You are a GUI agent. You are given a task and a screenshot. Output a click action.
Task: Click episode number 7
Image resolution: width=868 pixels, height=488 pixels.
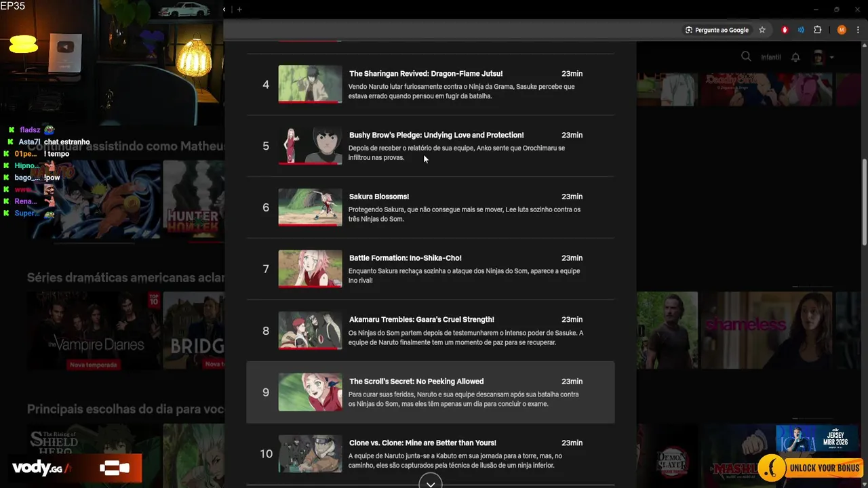(266, 269)
